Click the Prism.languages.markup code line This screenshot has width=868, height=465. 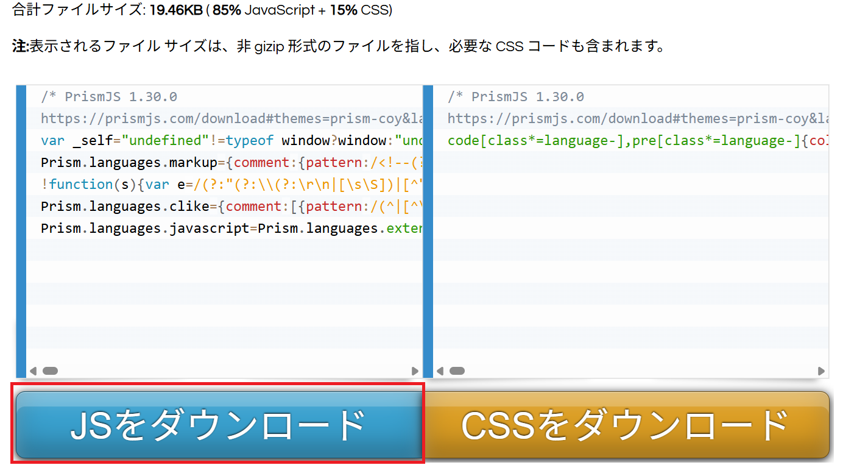[230, 163]
